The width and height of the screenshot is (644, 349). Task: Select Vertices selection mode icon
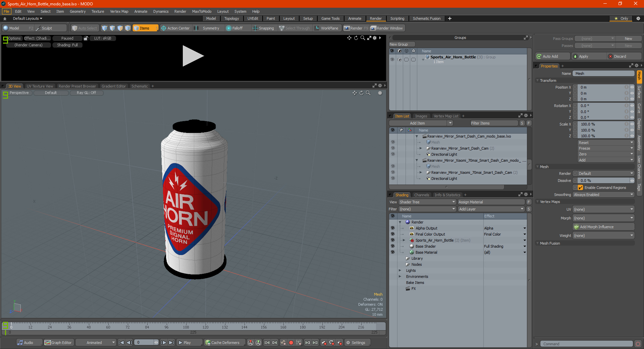coord(105,28)
